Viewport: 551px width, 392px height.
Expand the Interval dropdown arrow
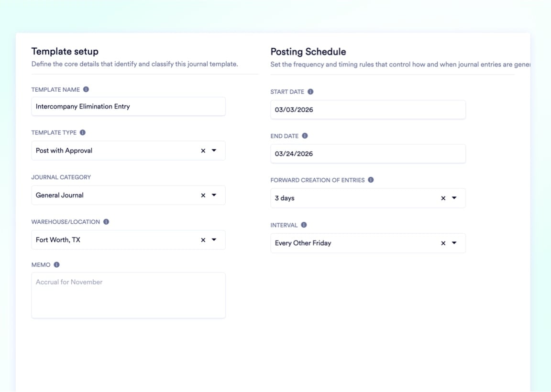454,243
